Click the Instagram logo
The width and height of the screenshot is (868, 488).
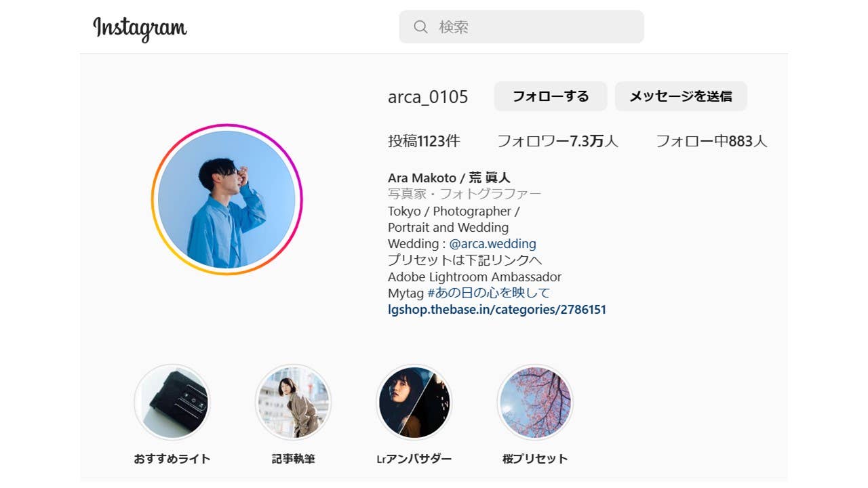(140, 28)
